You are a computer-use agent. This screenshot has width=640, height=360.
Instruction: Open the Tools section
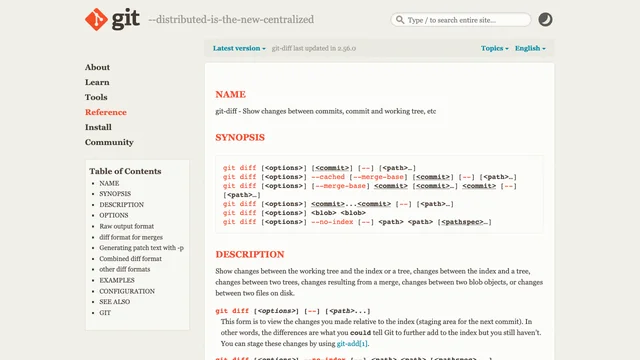[x=96, y=97]
